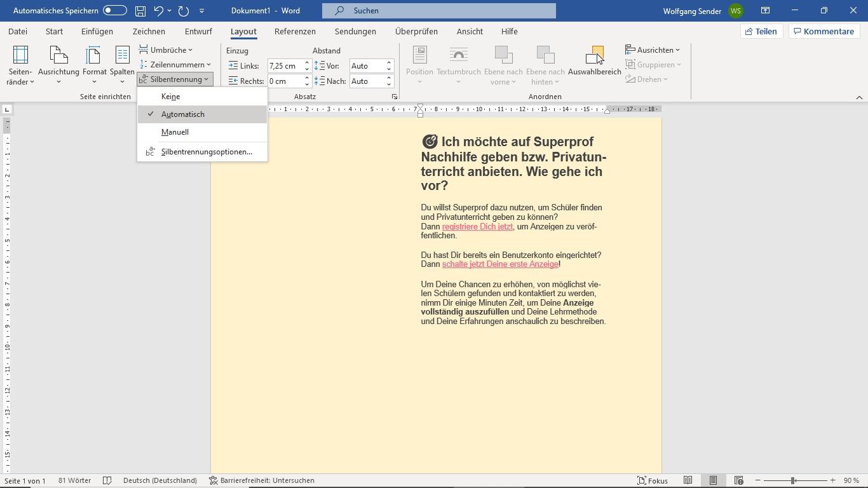The image size is (868, 488).
Task: Click the 90 % zoom level
Action: pos(851,480)
